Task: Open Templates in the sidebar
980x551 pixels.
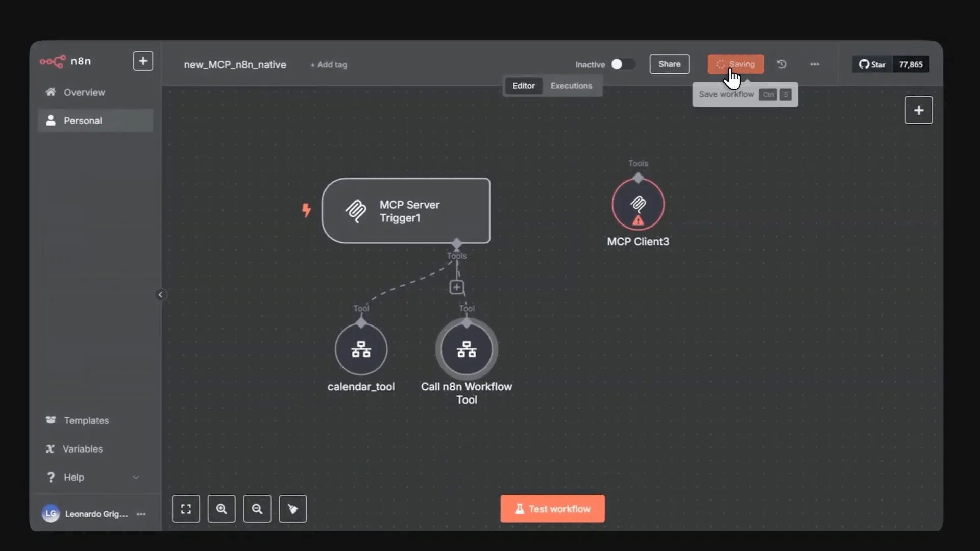Action: coord(95,420)
